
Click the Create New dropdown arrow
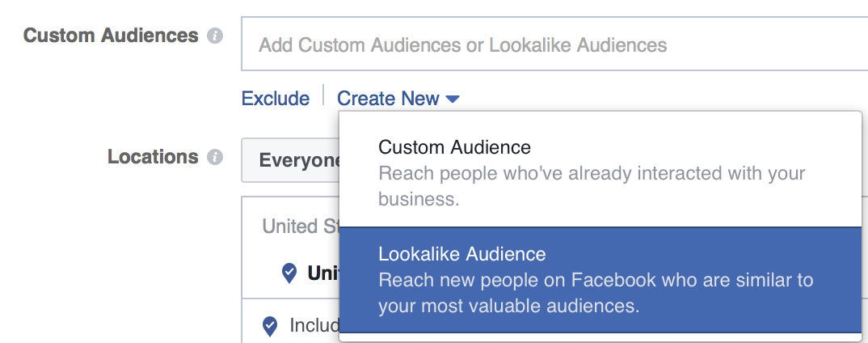point(453,100)
